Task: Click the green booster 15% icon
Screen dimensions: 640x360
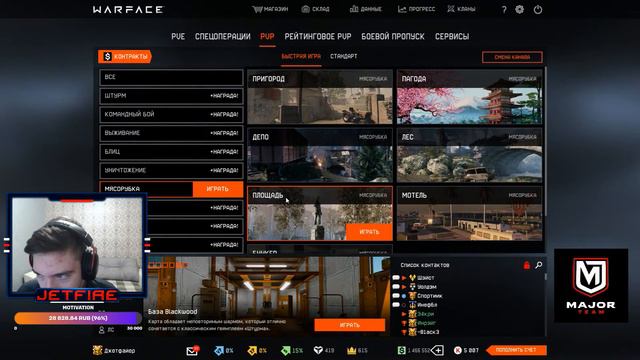Action: [x=286, y=350]
